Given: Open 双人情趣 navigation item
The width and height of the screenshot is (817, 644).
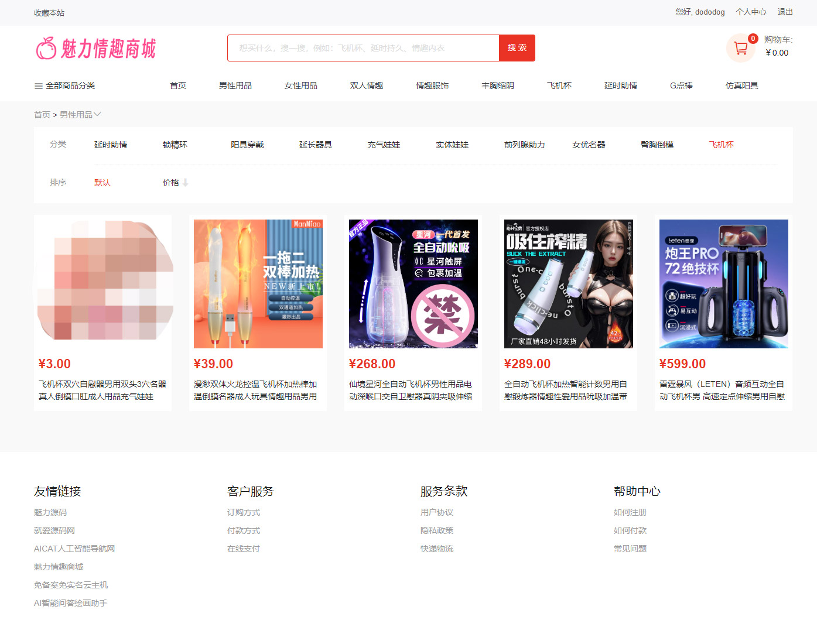Looking at the screenshot, I should (367, 85).
